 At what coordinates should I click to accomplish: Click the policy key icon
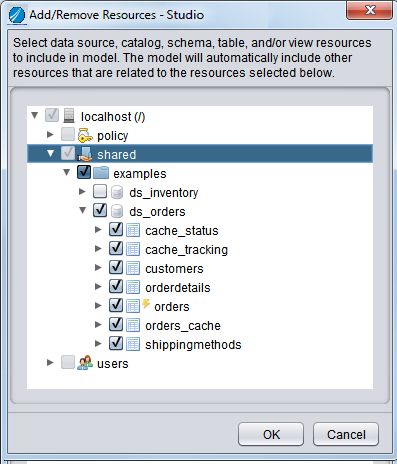[x=85, y=135]
